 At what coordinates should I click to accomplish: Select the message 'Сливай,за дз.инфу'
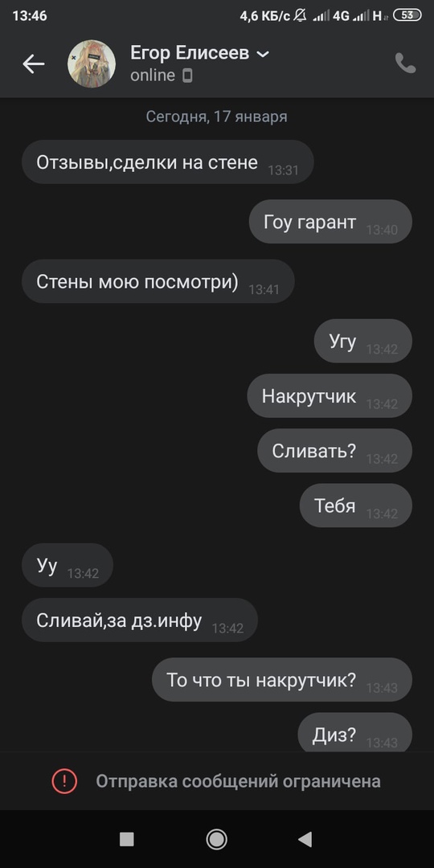140,620
